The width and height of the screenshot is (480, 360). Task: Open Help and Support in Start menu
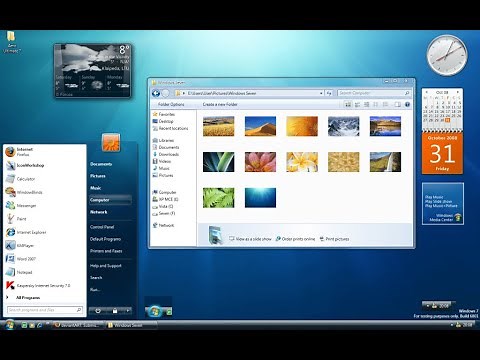106,266
